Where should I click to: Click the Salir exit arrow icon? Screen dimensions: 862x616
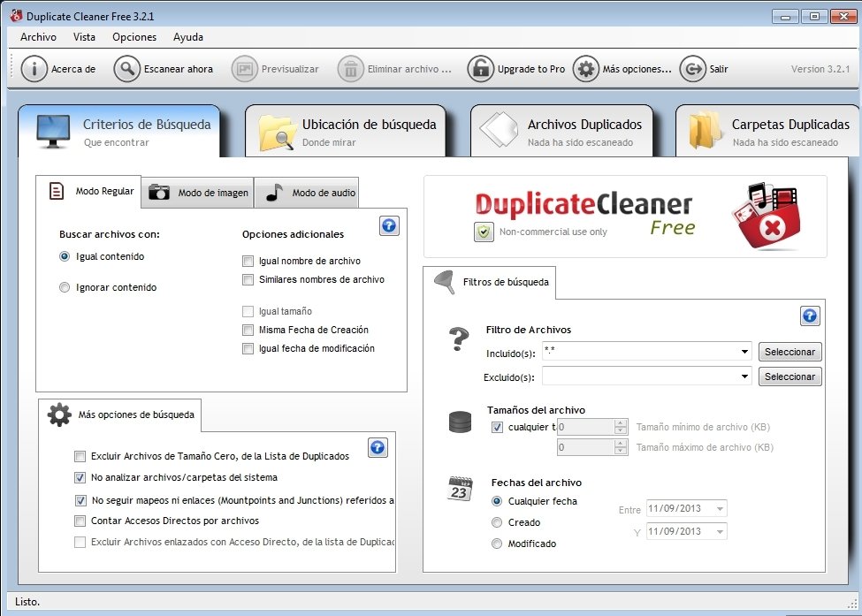(692, 69)
